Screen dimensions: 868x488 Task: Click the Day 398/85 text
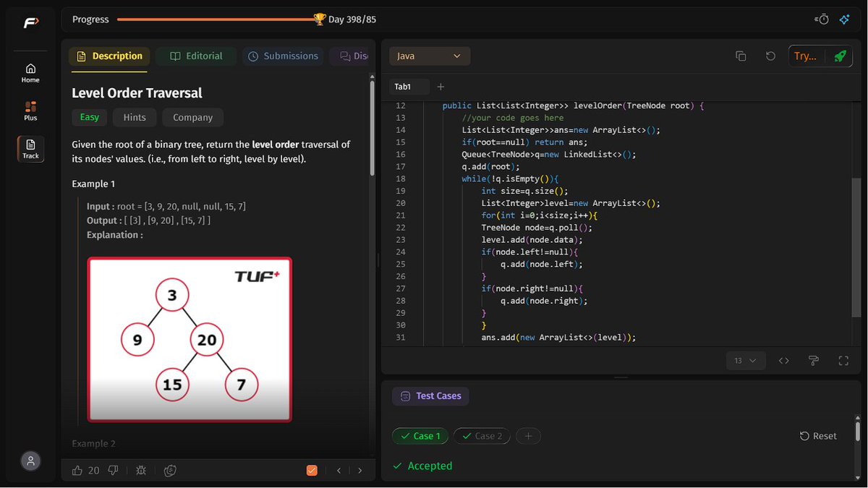[x=352, y=20]
